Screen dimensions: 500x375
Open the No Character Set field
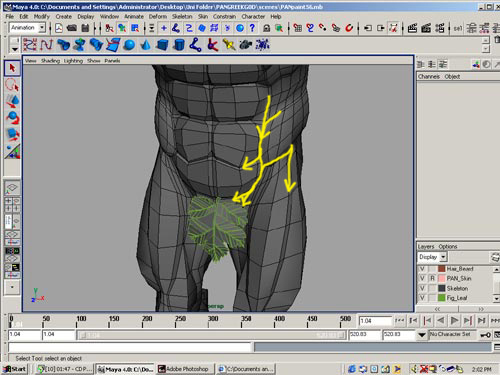tap(452, 334)
